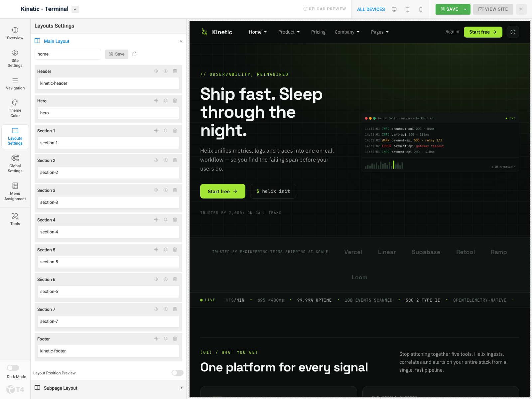Click Sign in link in preview
This screenshot has height=399, width=532.
point(452,32)
